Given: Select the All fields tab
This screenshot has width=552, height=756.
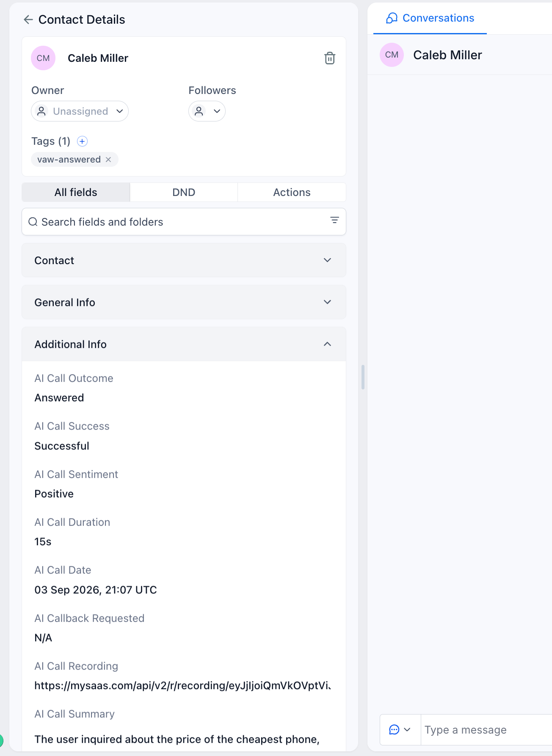Looking at the screenshot, I should tap(76, 192).
